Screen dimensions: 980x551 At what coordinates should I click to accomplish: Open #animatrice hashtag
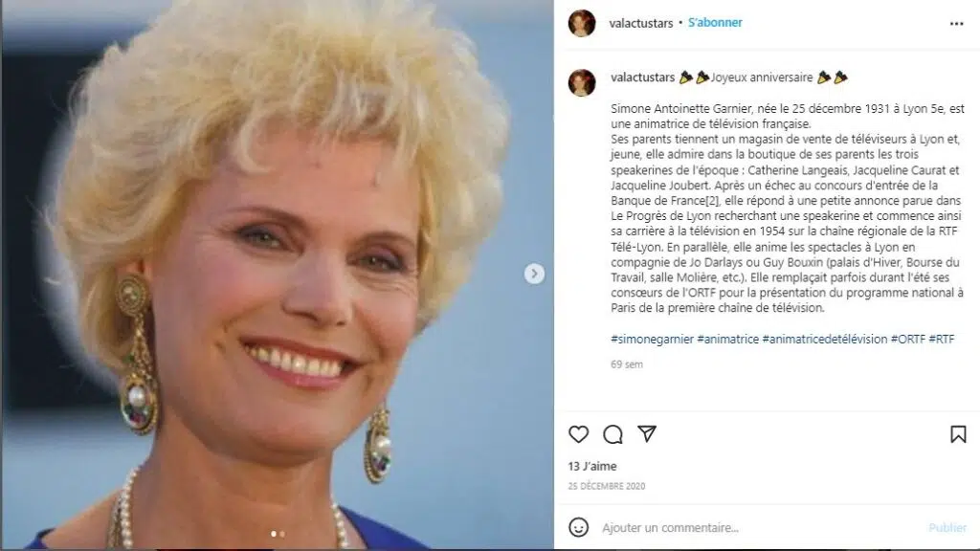pyautogui.click(x=727, y=339)
